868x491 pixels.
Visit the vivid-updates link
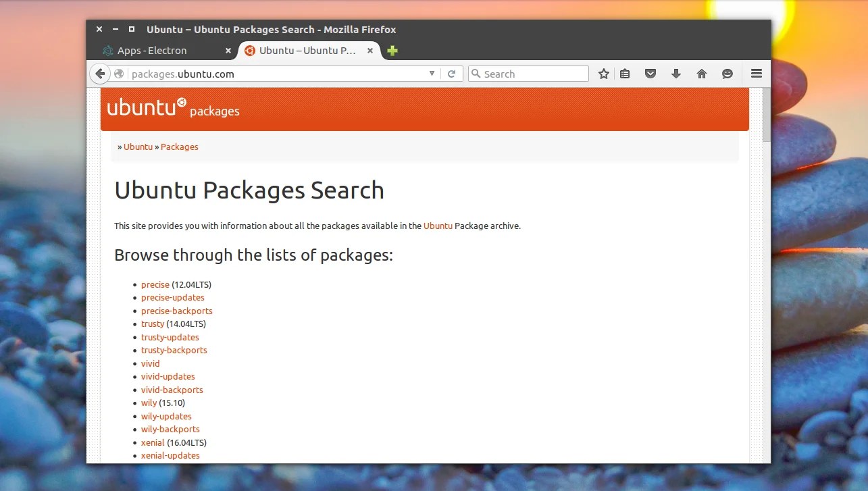168,376
